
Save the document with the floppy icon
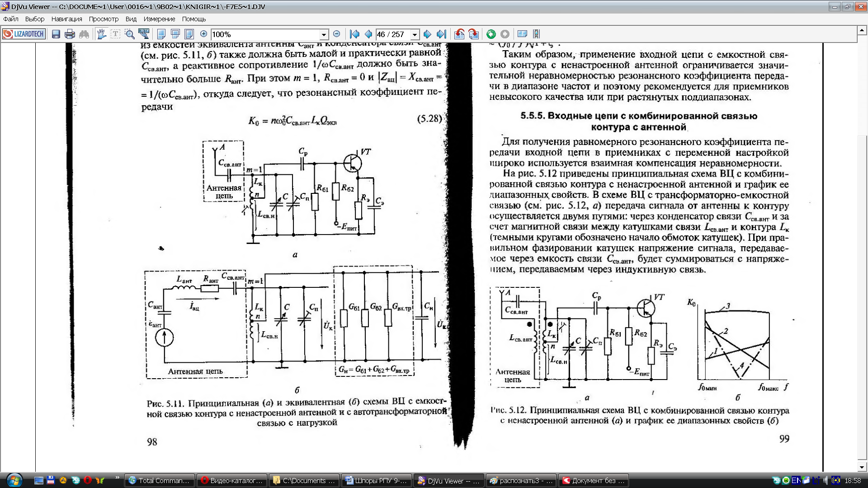pos(56,34)
